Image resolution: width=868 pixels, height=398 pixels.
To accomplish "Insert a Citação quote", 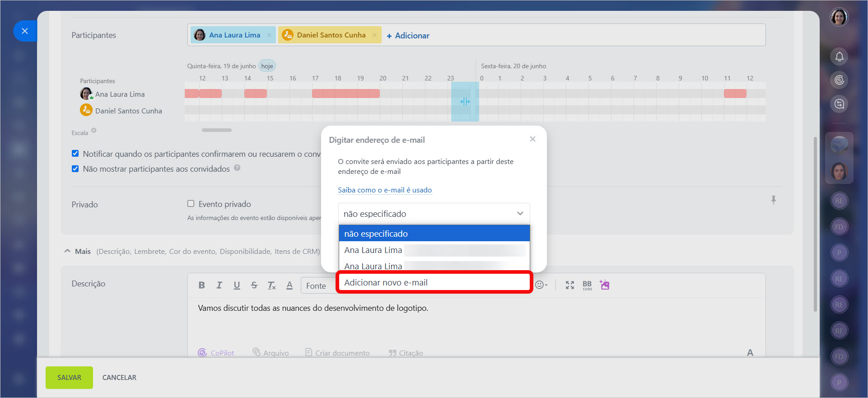I will (406, 353).
